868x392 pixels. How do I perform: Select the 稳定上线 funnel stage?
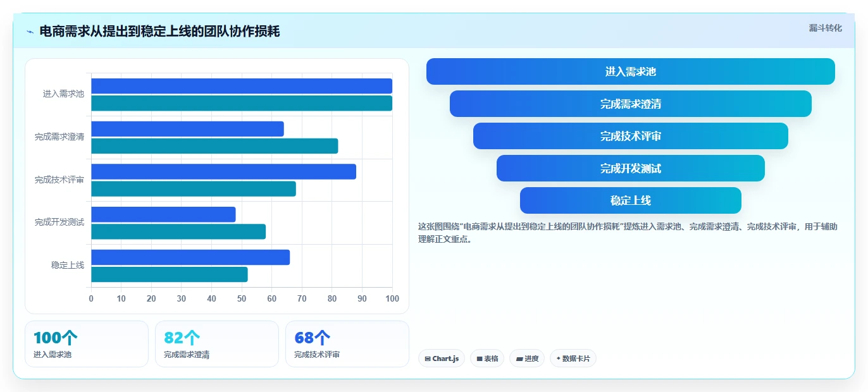(631, 200)
